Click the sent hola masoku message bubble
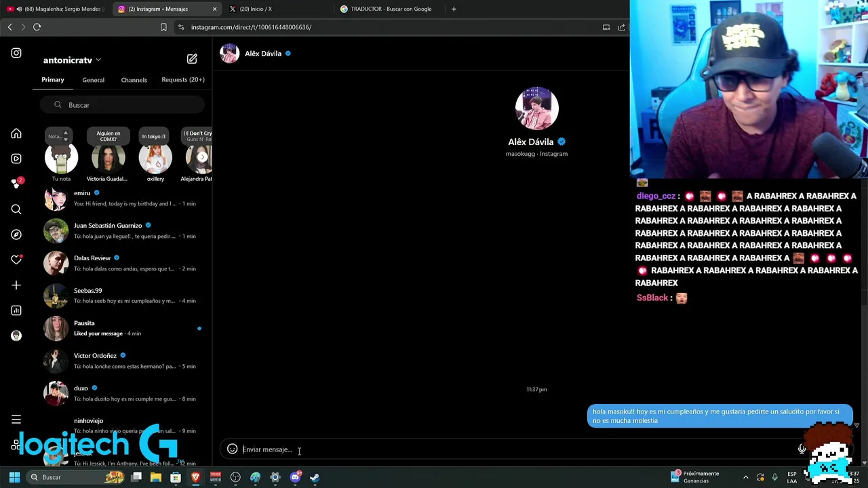 click(719, 416)
